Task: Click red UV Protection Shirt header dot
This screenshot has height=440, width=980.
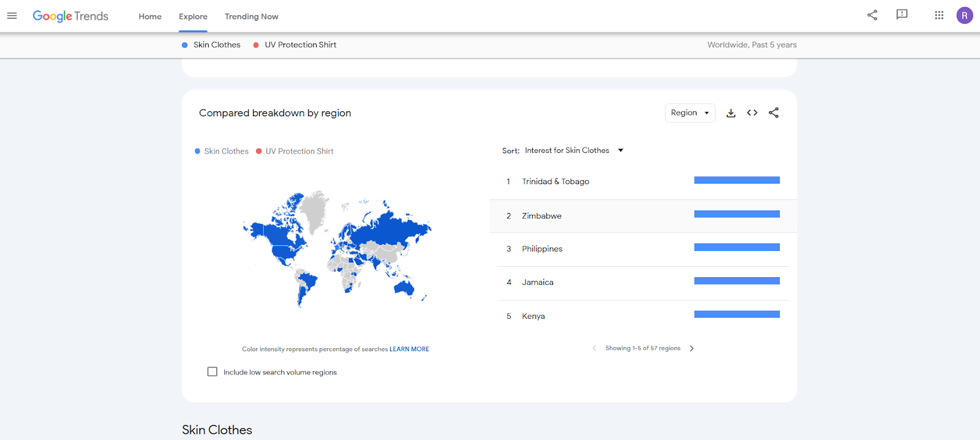Action: 256,45
